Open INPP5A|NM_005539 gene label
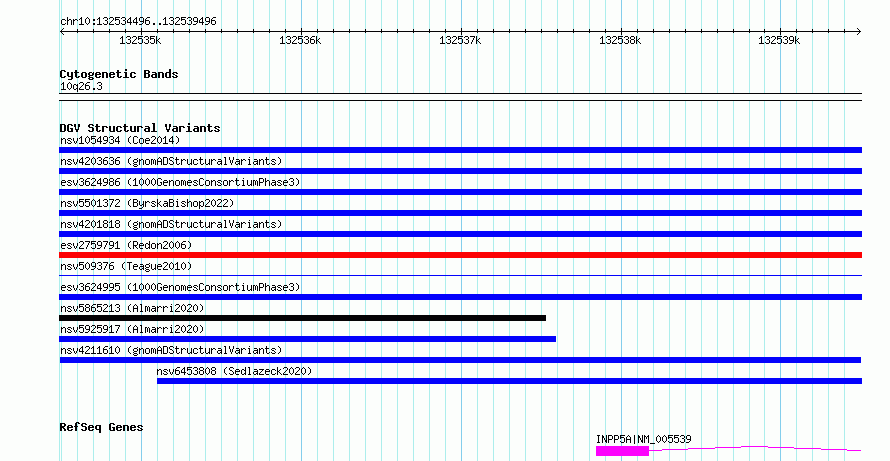This screenshot has width=890, height=461. (x=644, y=439)
